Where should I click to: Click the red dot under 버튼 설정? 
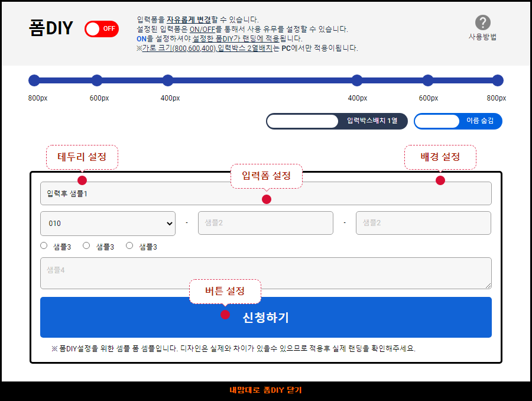(x=225, y=315)
